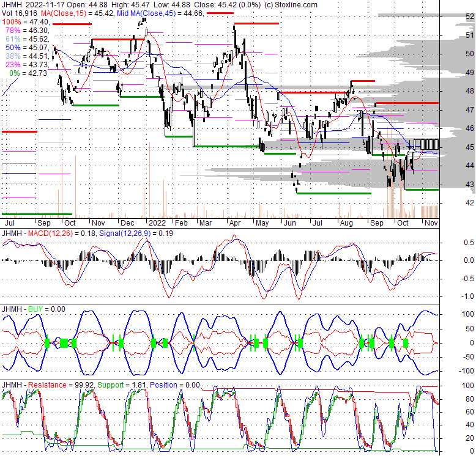
Task: Click the hatched box at latest price near 45
Action: pos(426,144)
